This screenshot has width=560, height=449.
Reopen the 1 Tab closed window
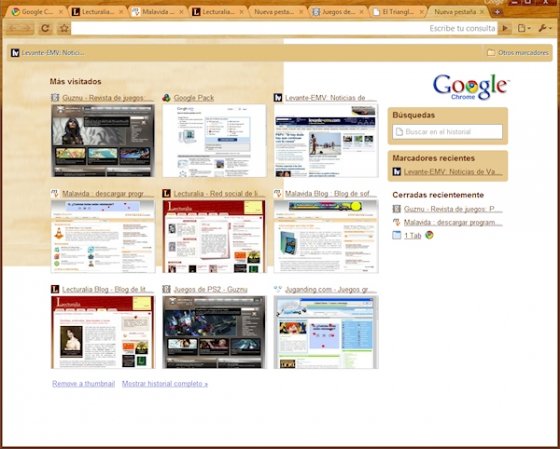412,236
